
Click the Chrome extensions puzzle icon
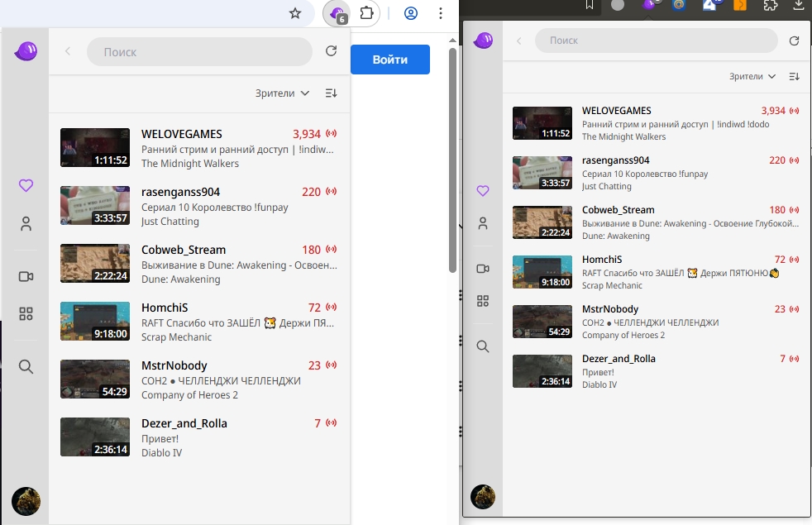(x=366, y=13)
